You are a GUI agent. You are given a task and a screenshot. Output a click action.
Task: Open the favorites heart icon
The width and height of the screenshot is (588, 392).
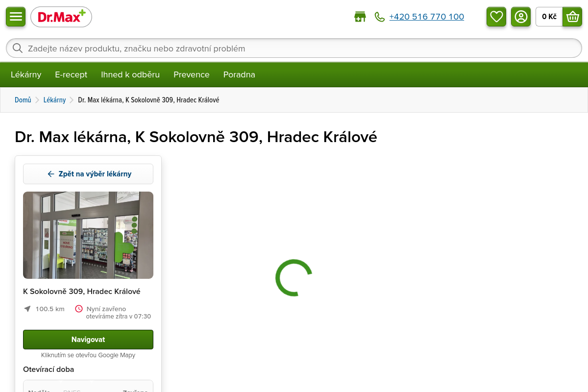[x=496, y=17]
